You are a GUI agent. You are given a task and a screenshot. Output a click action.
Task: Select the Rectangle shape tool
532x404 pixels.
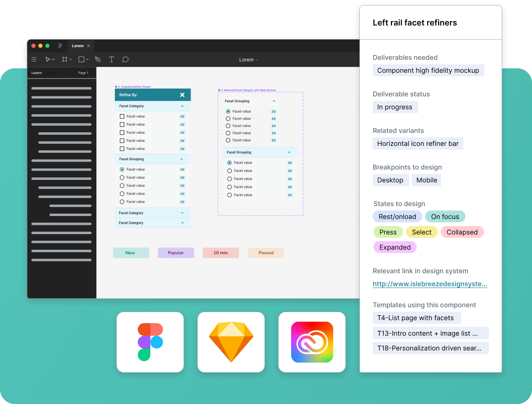pos(81,59)
